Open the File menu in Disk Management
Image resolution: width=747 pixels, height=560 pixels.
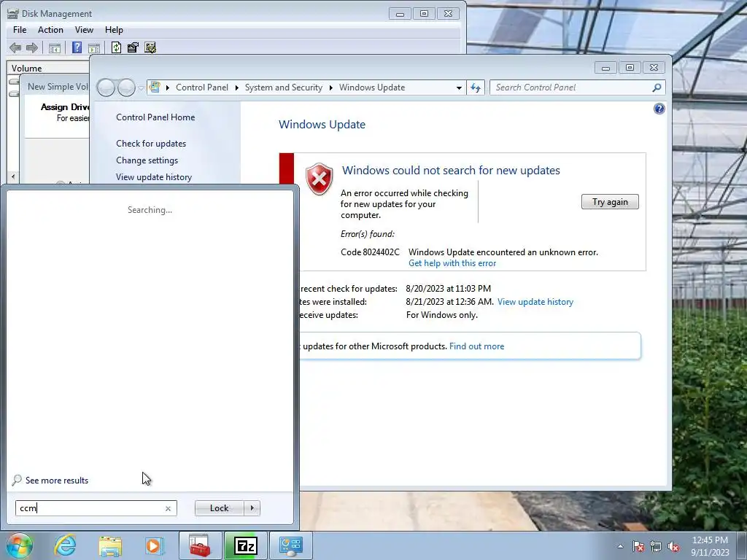click(20, 30)
